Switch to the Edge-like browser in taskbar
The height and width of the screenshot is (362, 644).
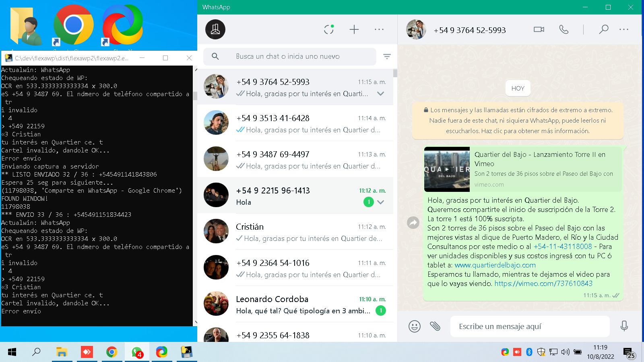coord(162,352)
